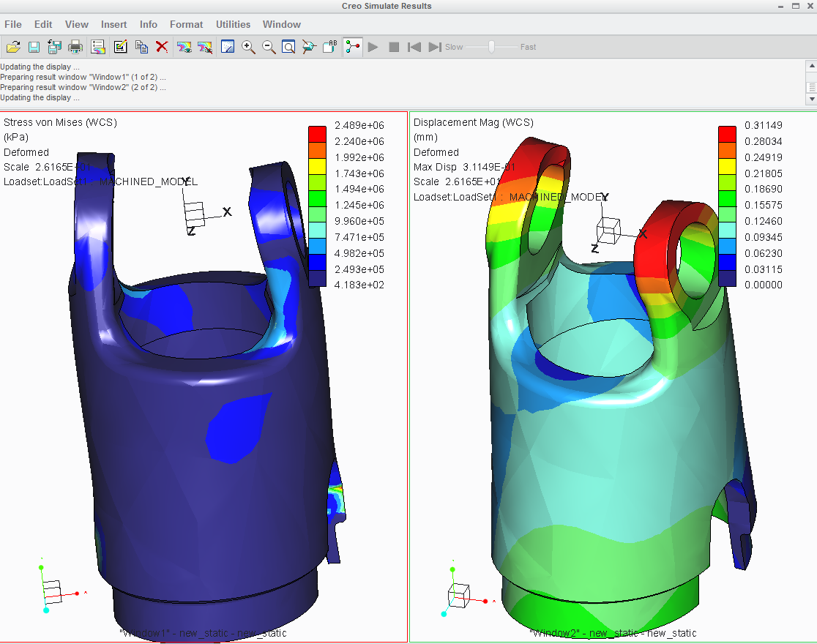
Task: Click the Save floppy disk icon
Action: pos(34,47)
